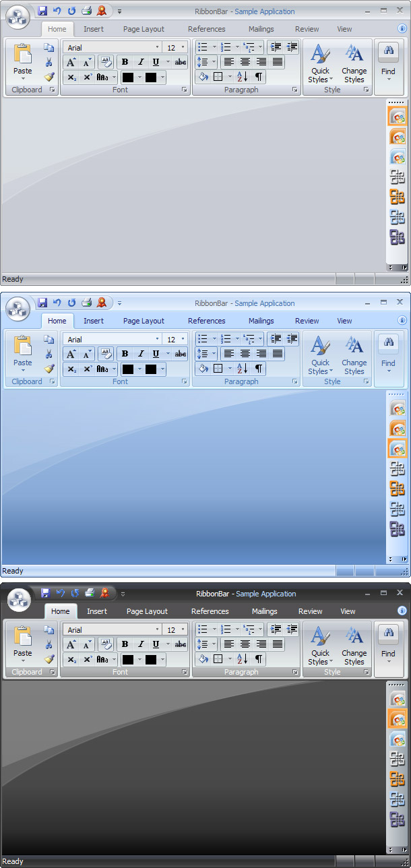Click help icon in the black-themed window
The image size is (411, 868).
click(x=402, y=611)
